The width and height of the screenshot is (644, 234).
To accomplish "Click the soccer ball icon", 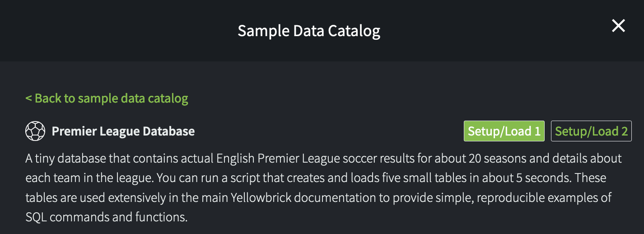I will pos(35,131).
